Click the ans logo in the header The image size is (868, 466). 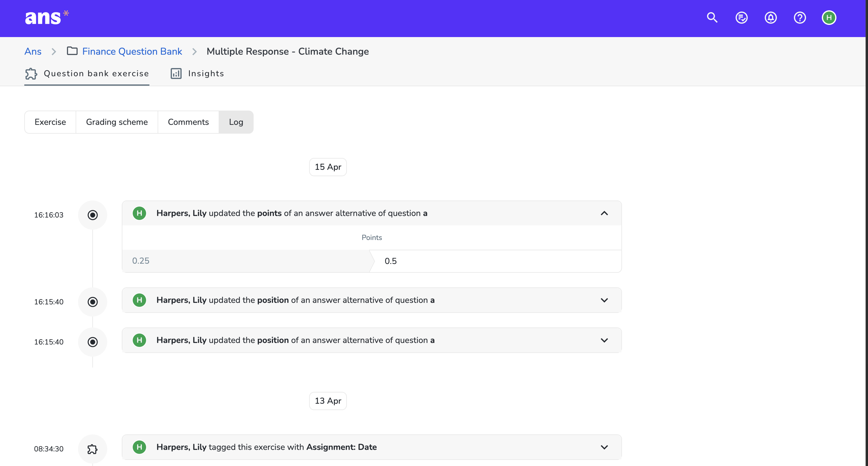[46, 18]
